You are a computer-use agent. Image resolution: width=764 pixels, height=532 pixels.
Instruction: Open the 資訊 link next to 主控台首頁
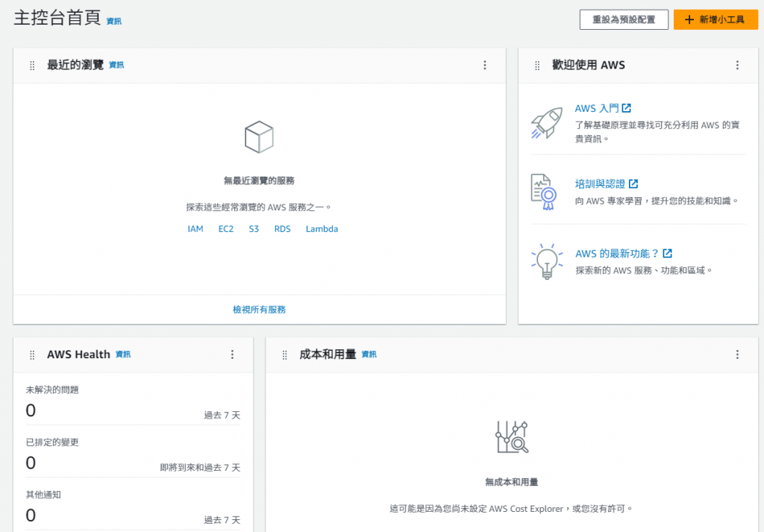click(x=114, y=22)
